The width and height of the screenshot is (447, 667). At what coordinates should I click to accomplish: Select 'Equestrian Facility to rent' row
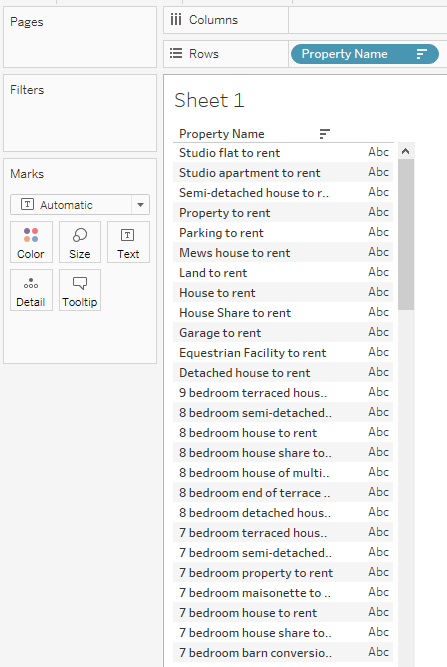click(x=283, y=352)
